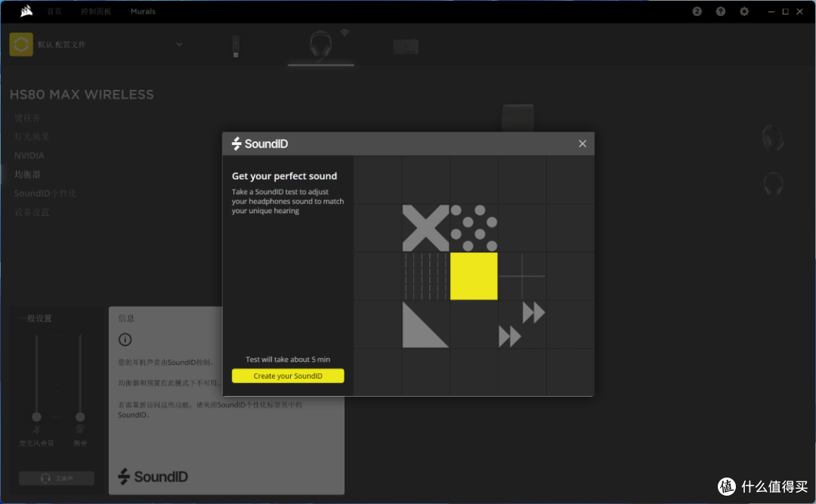Open the 首页 home tab

point(54,11)
